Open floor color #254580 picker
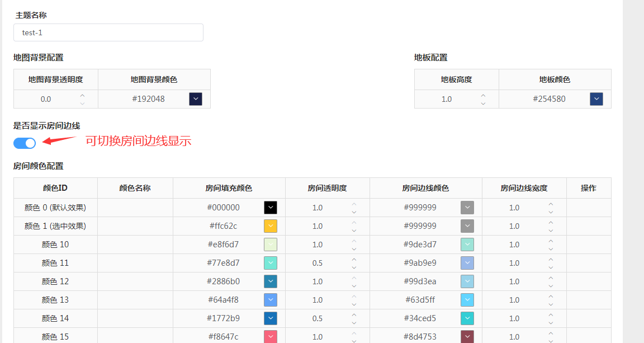Image resolution: width=644 pixels, height=343 pixels. tap(596, 99)
